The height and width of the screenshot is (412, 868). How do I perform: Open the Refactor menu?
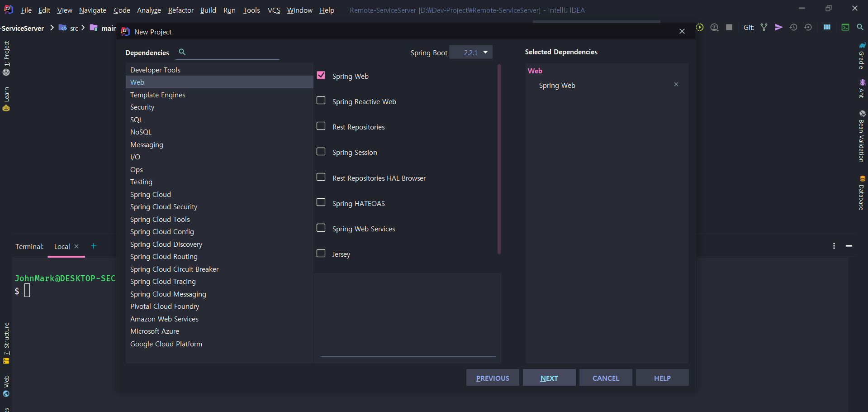tap(180, 10)
